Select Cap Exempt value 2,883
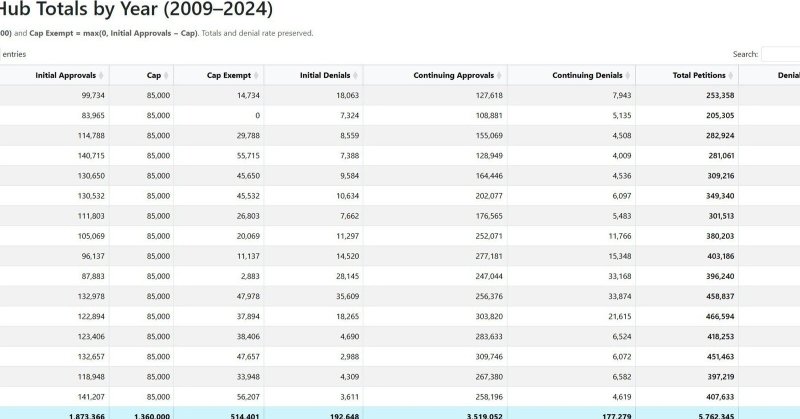 [251, 277]
